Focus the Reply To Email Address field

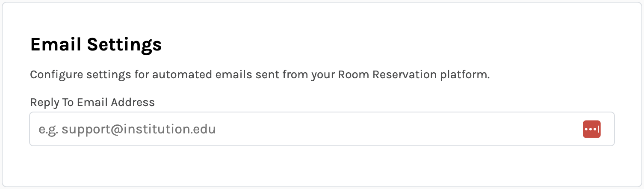click(x=299, y=129)
